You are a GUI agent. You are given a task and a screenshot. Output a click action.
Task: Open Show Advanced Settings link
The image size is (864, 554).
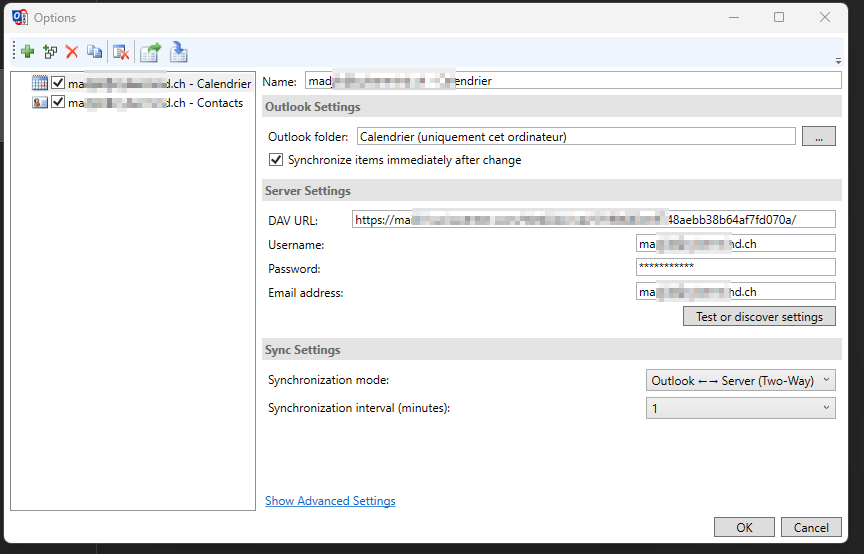click(330, 501)
